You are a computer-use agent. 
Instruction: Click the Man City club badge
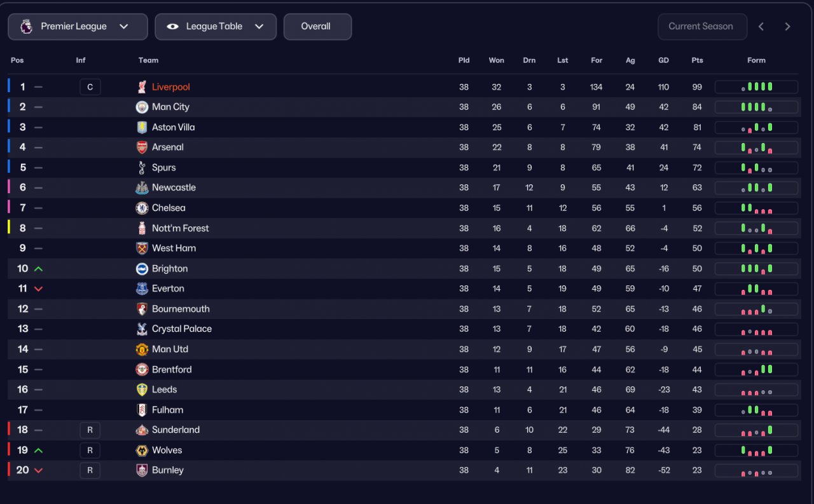tap(142, 107)
